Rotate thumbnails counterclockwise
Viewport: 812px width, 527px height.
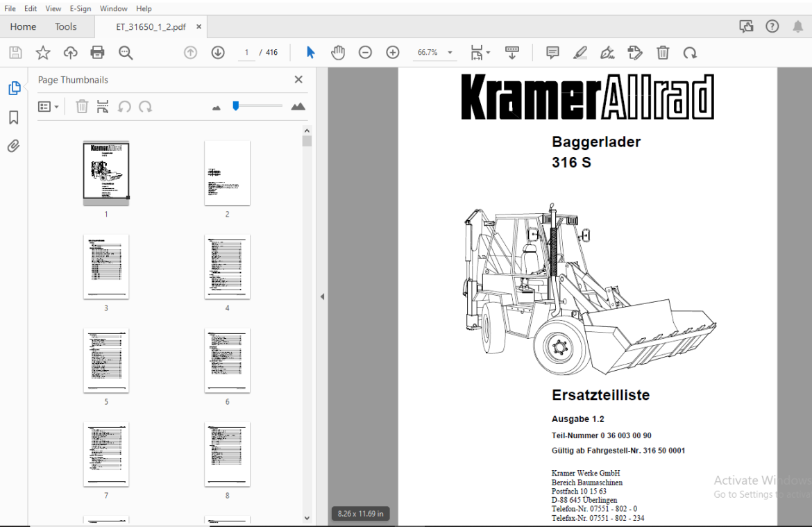click(x=124, y=107)
